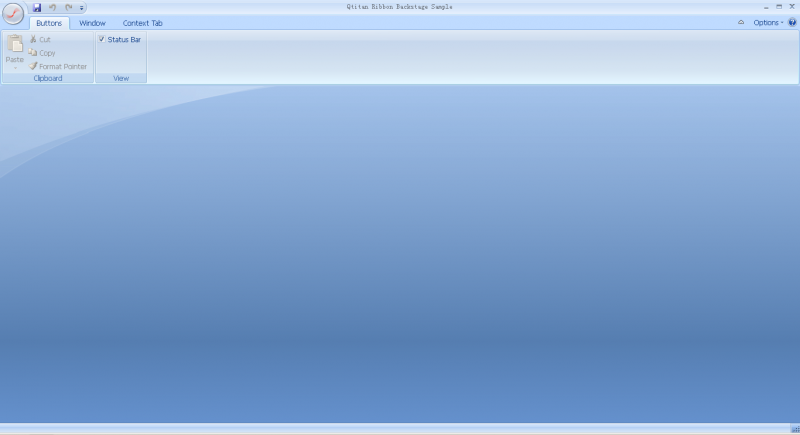
Task: Select the Context Tab ribbon tab
Action: click(142, 23)
